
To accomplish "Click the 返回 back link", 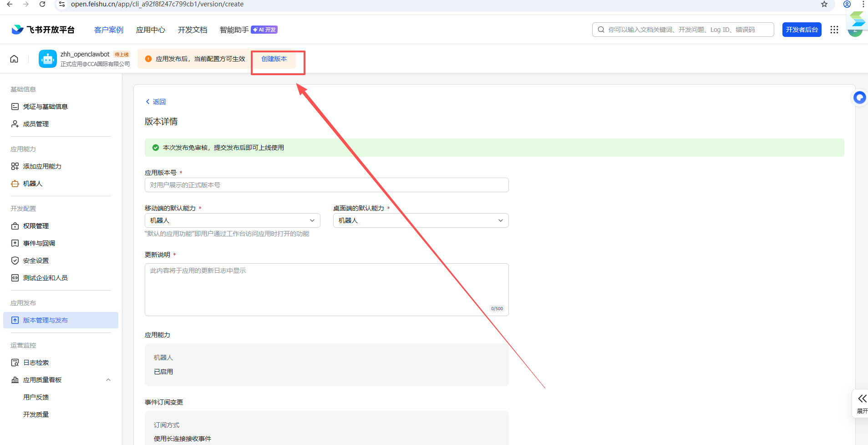I will [156, 102].
